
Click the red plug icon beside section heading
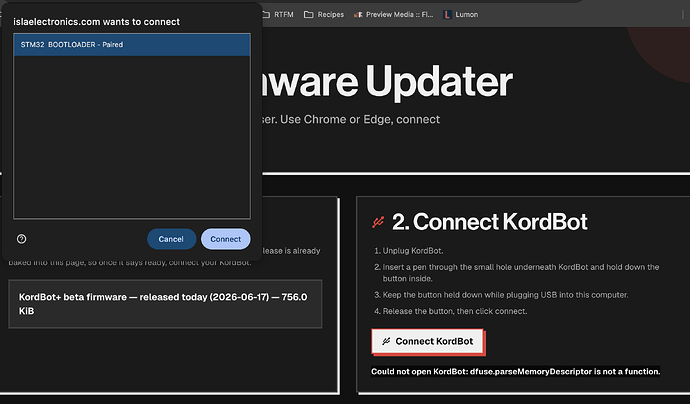click(x=378, y=222)
